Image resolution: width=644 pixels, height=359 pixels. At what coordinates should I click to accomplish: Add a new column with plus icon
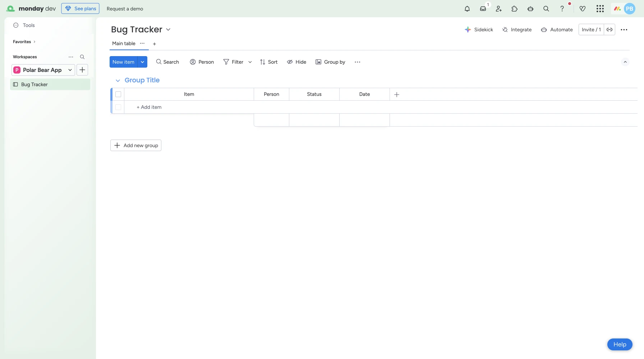[x=397, y=94]
